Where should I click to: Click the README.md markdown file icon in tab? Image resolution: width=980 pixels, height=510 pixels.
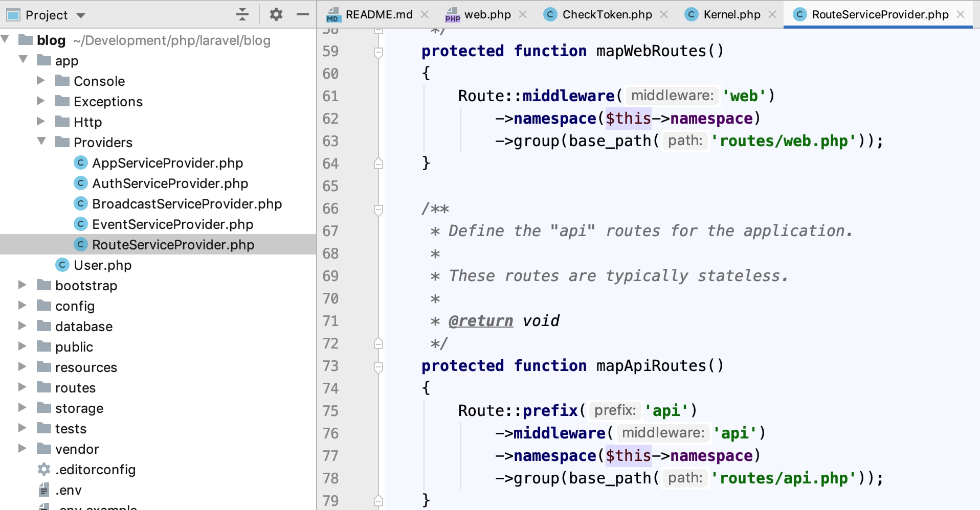(333, 15)
